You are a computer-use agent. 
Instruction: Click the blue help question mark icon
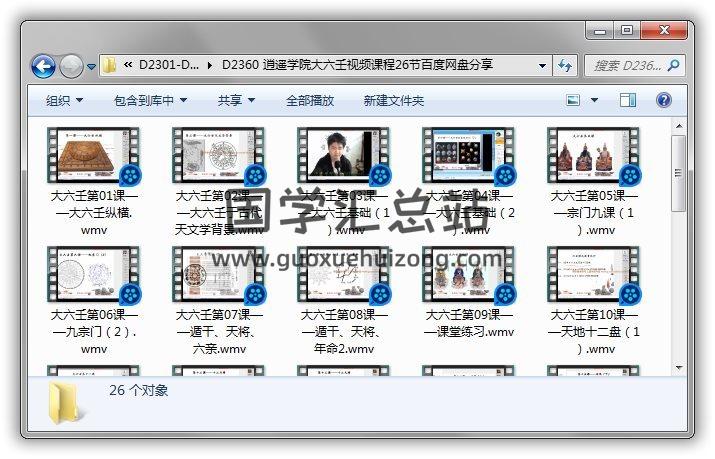[663, 100]
